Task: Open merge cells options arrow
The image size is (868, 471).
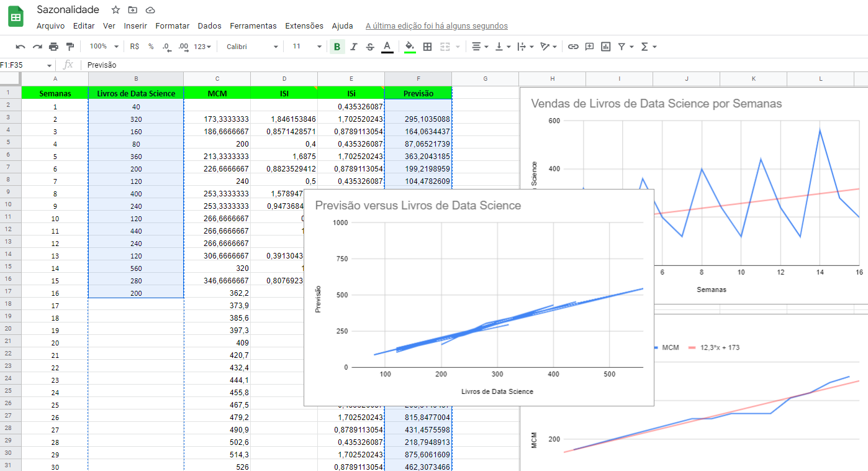Action: point(458,47)
